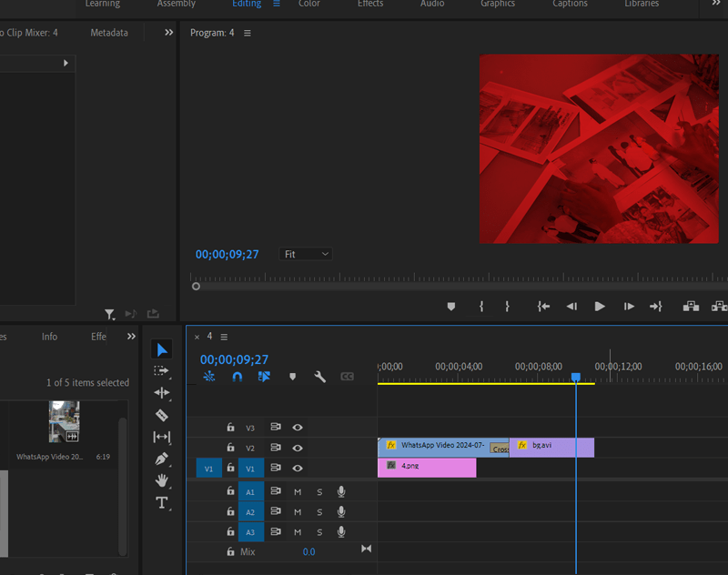Viewport: 728px width, 575px height.
Task: Add a marker in Program monitor
Action: 450,307
